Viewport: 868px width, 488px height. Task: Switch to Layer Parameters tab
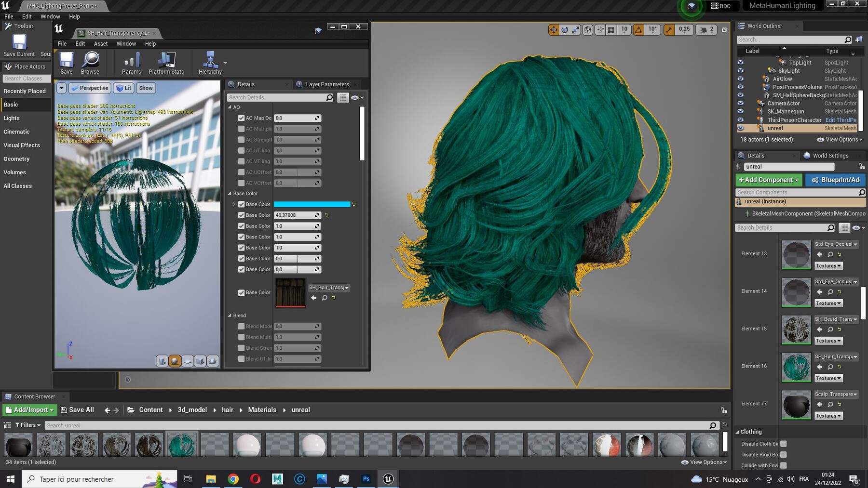pos(326,84)
